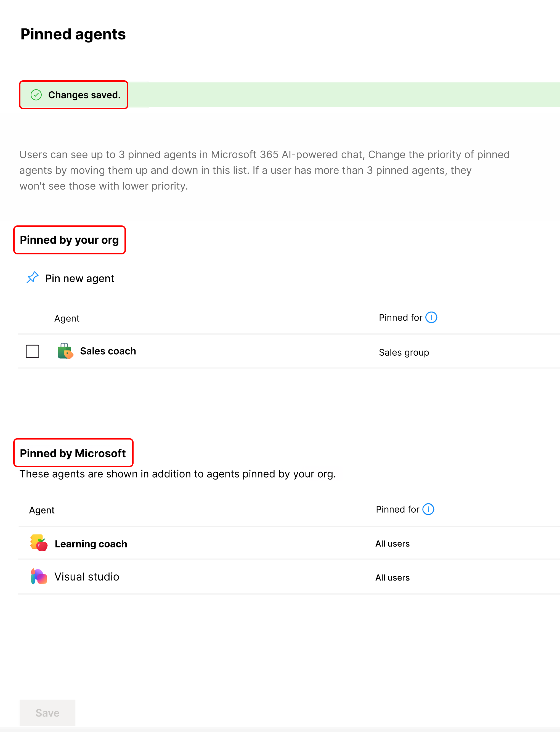Image resolution: width=560 pixels, height=732 pixels.
Task: Click the Sales coach shopping bag icon
Action: click(x=65, y=351)
